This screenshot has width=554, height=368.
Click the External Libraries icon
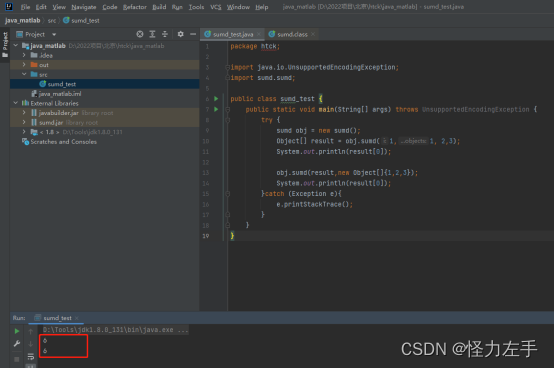25,103
